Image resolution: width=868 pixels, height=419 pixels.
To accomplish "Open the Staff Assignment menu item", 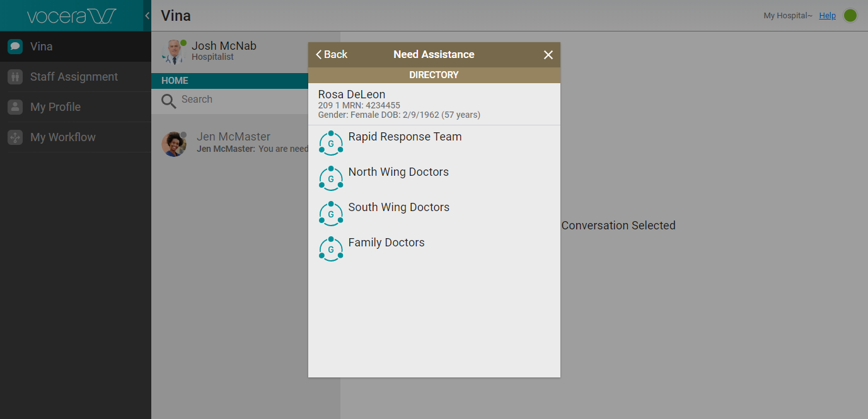I will click(x=74, y=77).
